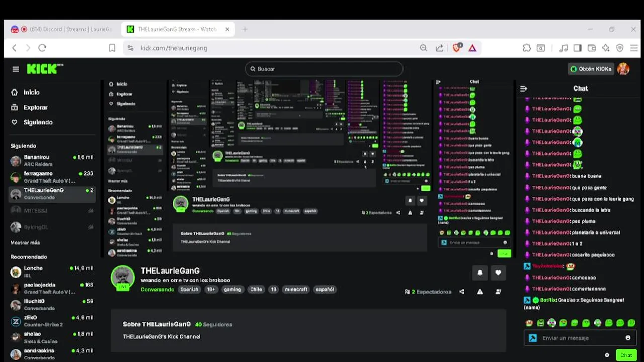Screen dimensions: 644x362
Task: Reload the current page
Action: tap(42, 48)
